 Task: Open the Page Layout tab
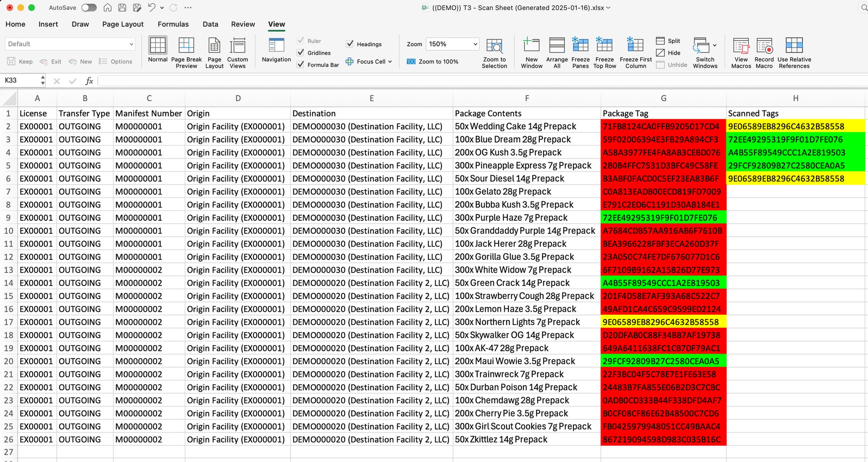pos(123,24)
